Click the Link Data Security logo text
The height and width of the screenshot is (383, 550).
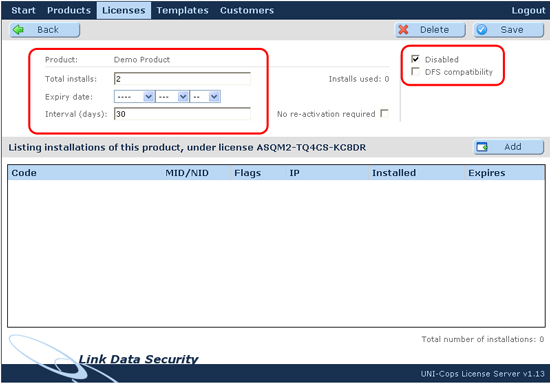pos(138,359)
